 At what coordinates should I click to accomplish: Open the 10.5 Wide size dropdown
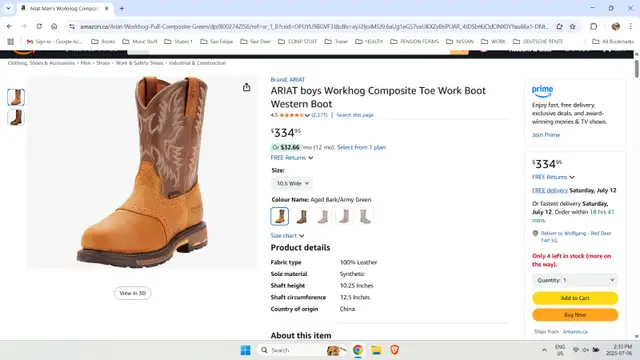tap(292, 184)
